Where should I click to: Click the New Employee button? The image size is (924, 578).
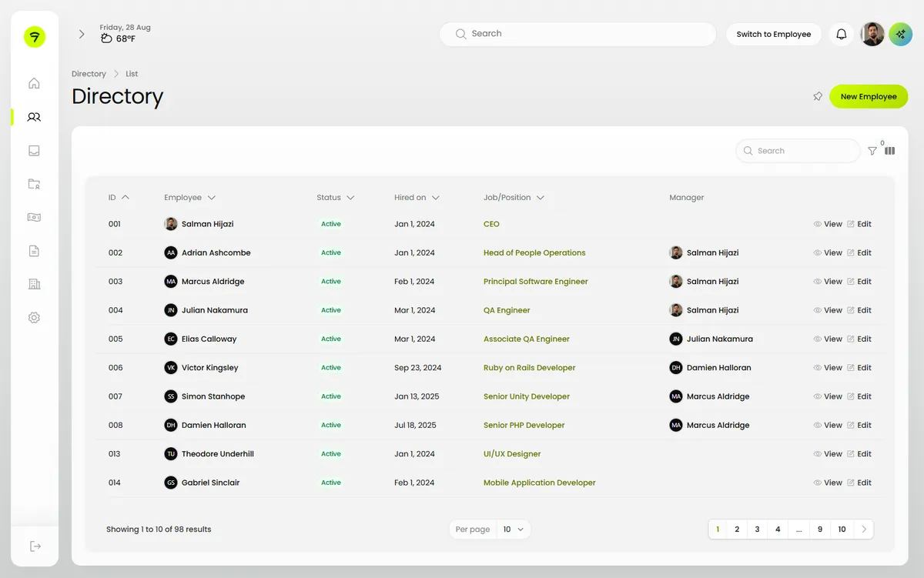[869, 96]
